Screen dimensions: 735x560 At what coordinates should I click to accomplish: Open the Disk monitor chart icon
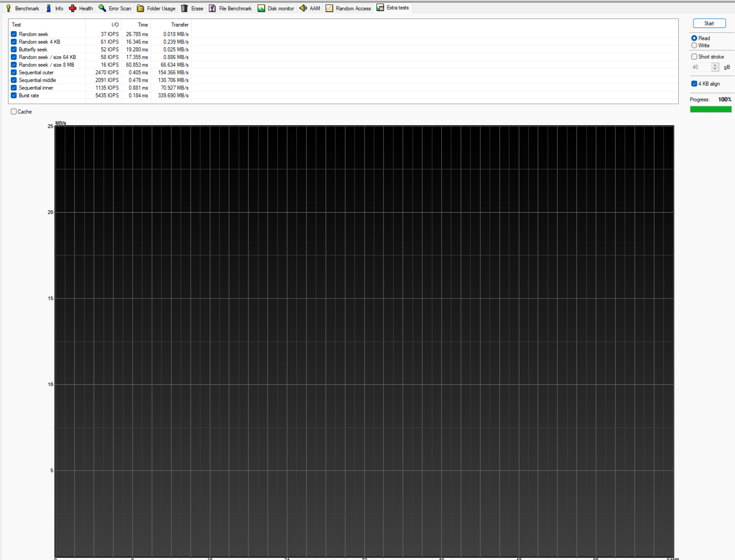point(261,8)
